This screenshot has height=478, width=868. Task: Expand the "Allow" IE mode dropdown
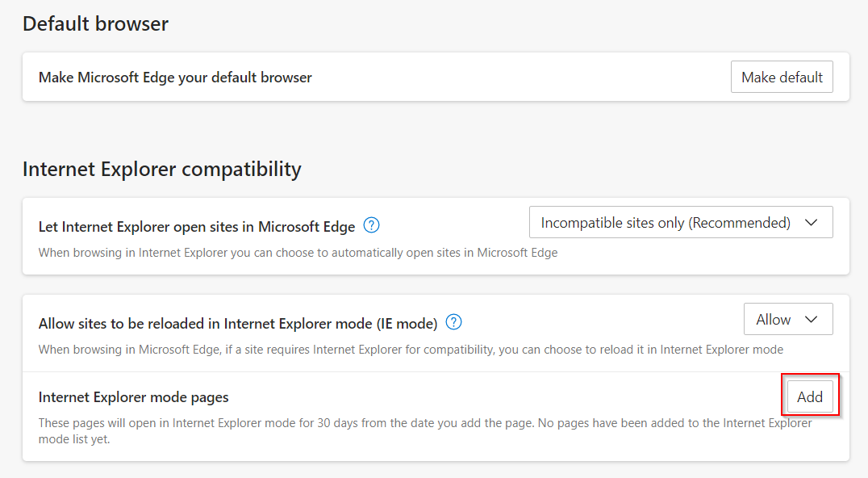[787, 320]
